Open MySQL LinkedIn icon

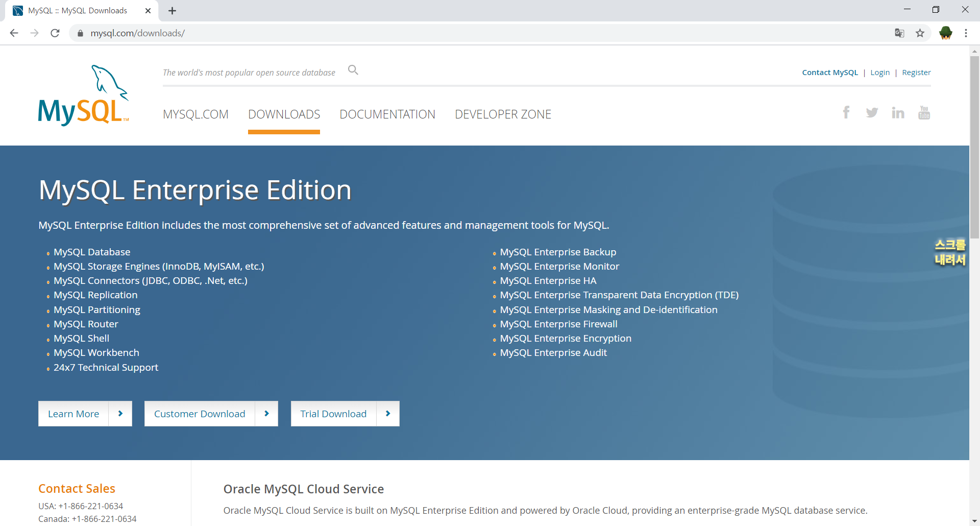click(x=898, y=112)
